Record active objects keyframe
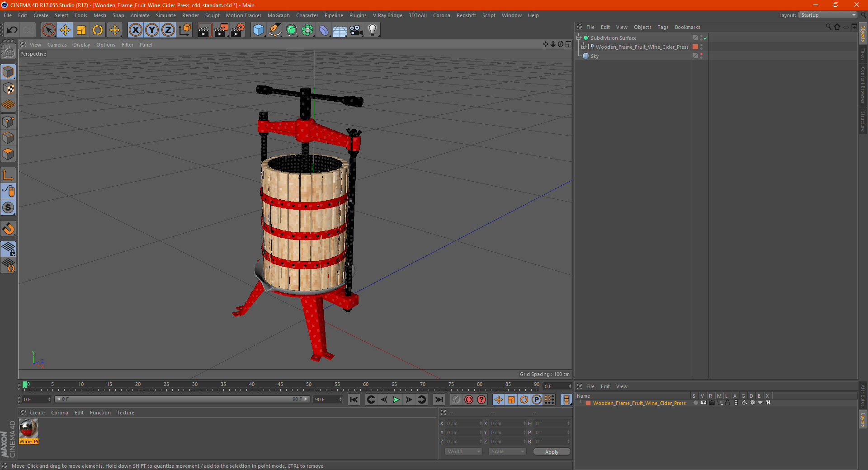 tap(456, 399)
